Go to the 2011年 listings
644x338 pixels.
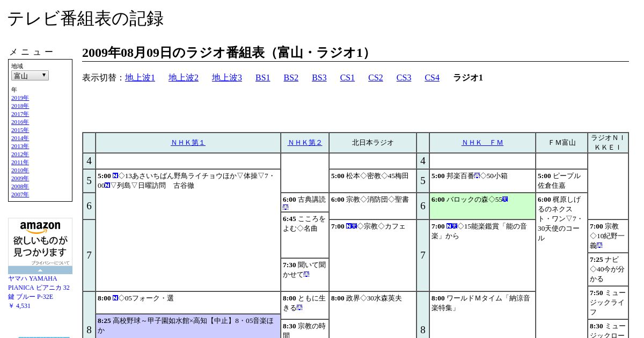(x=20, y=162)
